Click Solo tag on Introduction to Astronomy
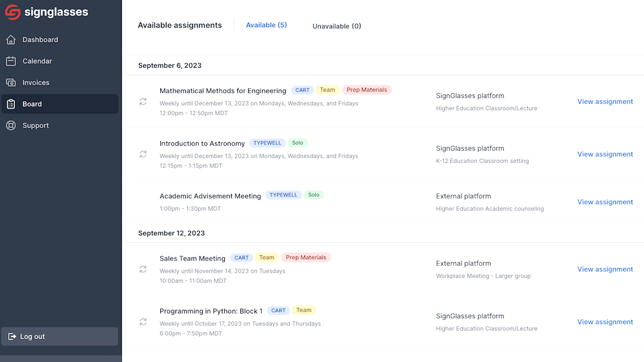Image resolution: width=644 pixels, height=362 pixels. point(298,143)
